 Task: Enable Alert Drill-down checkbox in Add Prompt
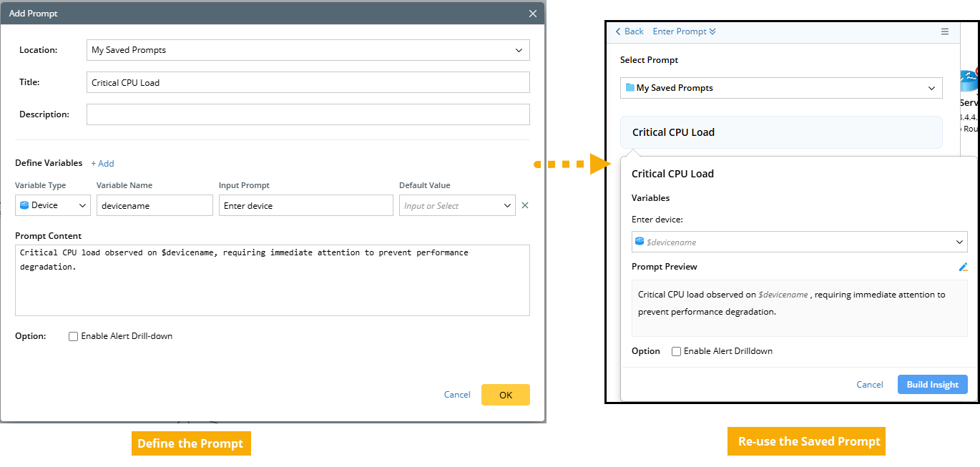73,336
